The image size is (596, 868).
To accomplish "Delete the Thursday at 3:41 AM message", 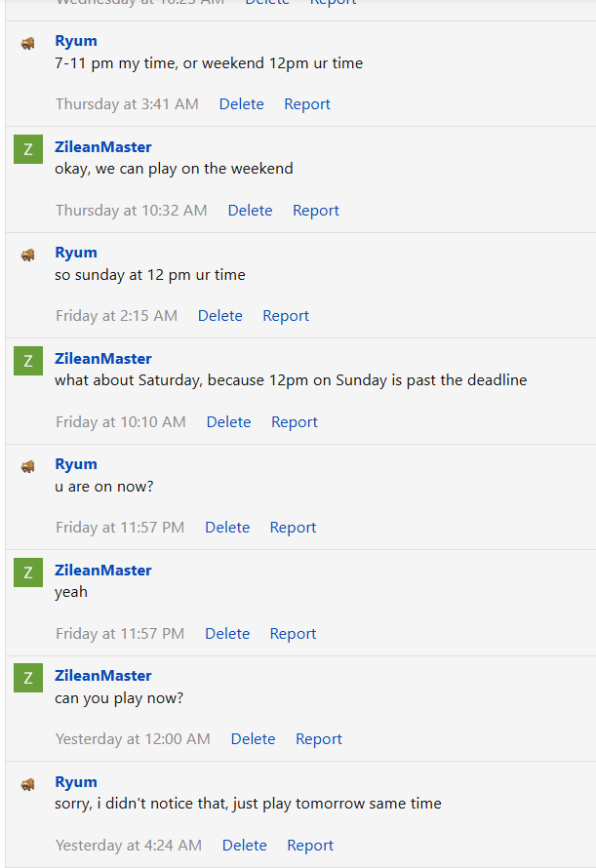I will click(x=242, y=104).
